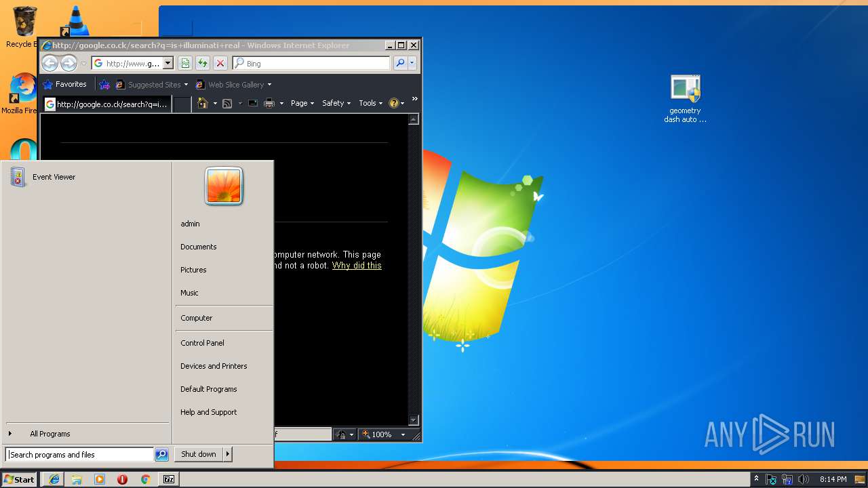Open the Help question mark menu
The image size is (868, 488).
(x=397, y=103)
